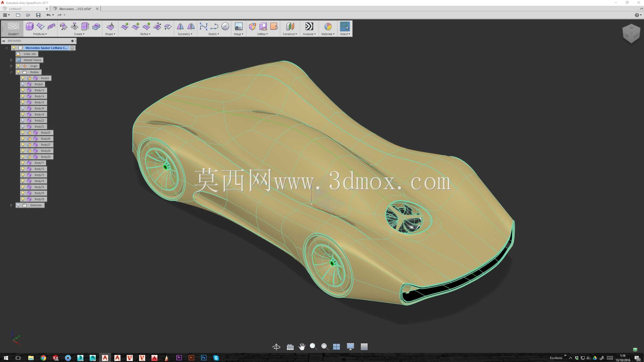Select the Line-arc sketch tool
This screenshot has width=644, height=362.
point(214,26)
